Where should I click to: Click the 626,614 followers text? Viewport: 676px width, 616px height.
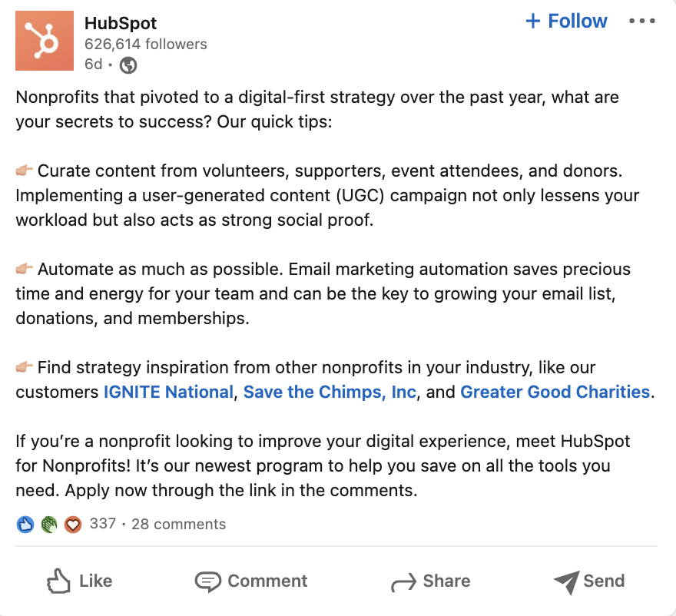click(145, 44)
